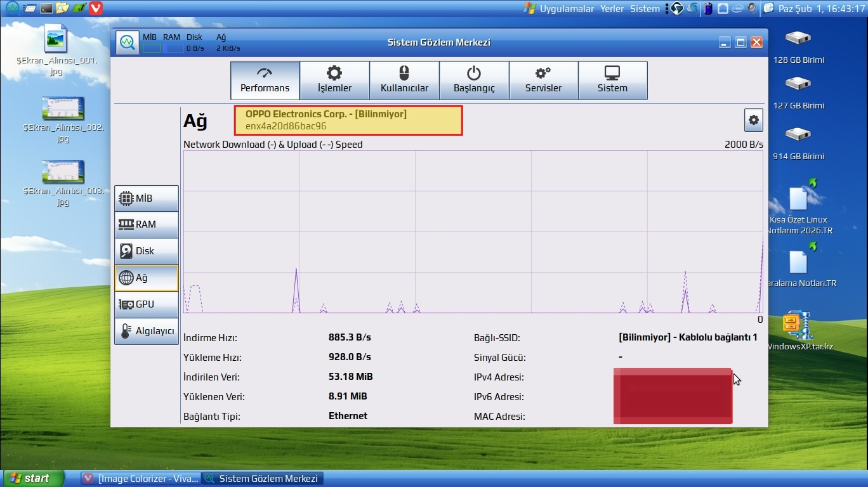Click the Sinyal Gücü label

(x=499, y=358)
